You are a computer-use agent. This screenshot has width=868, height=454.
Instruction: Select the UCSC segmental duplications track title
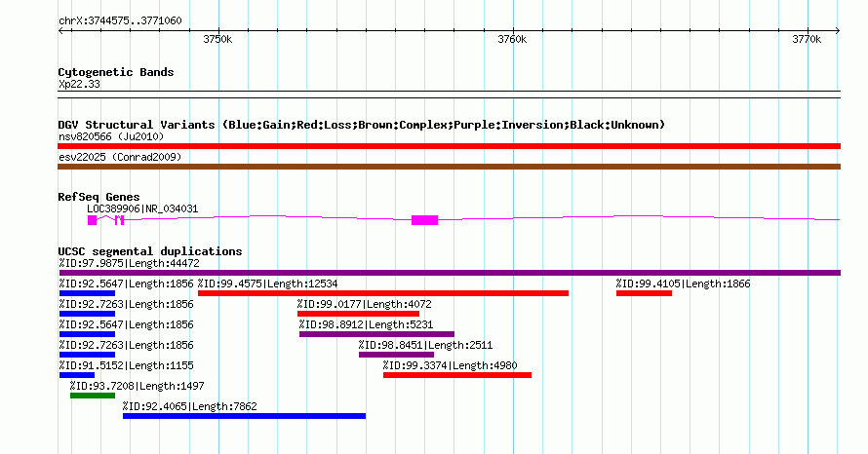tap(150, 251)
